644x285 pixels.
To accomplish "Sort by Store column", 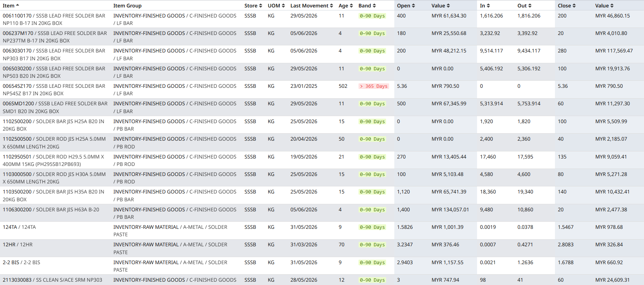I will tap(253, 6).
